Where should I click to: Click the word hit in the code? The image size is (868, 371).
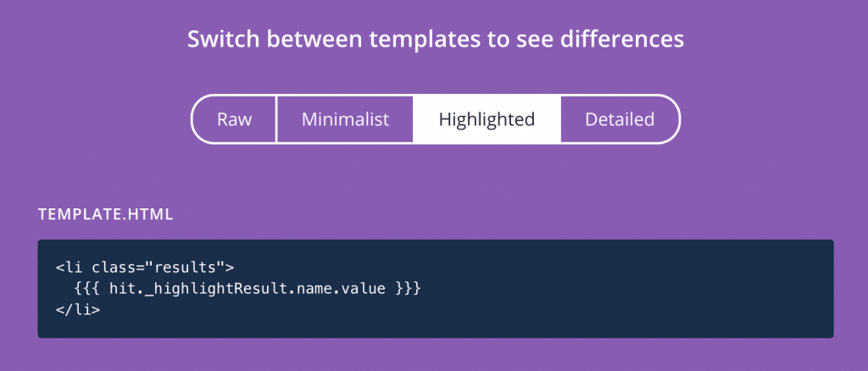click(122, 289)
